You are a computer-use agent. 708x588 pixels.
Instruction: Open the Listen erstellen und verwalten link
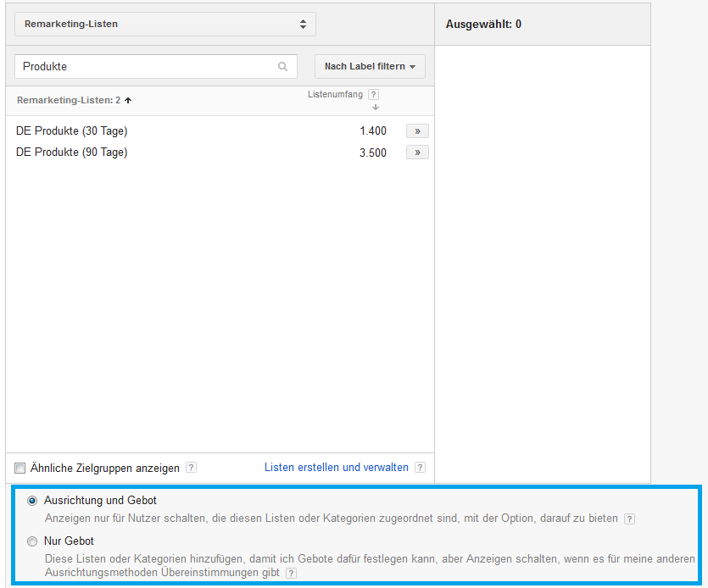coord(337,468)
